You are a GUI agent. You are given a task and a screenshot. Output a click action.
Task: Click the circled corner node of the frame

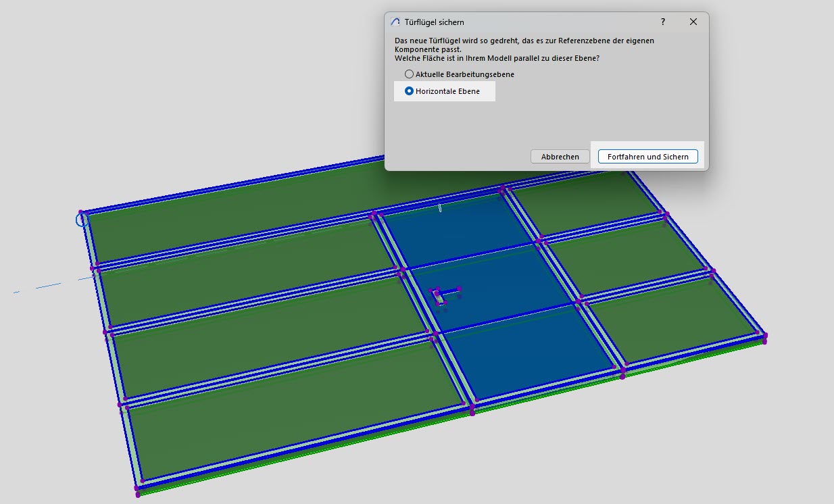82,218
